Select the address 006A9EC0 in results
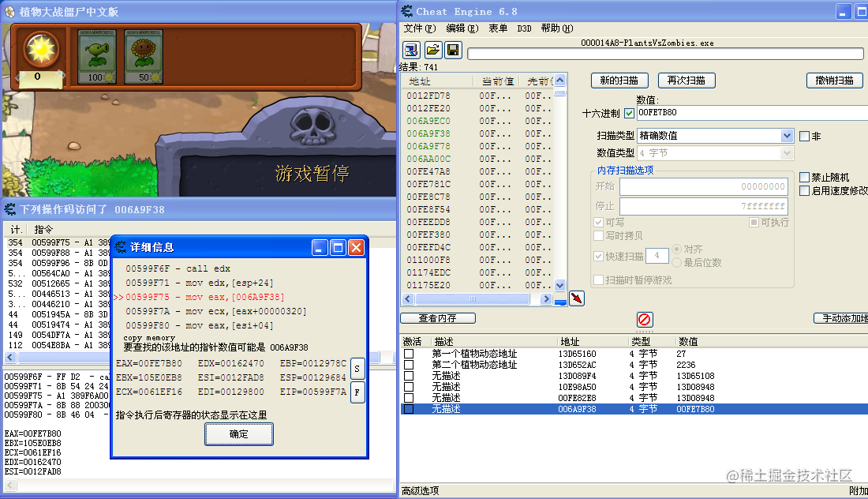 point(428,121)
